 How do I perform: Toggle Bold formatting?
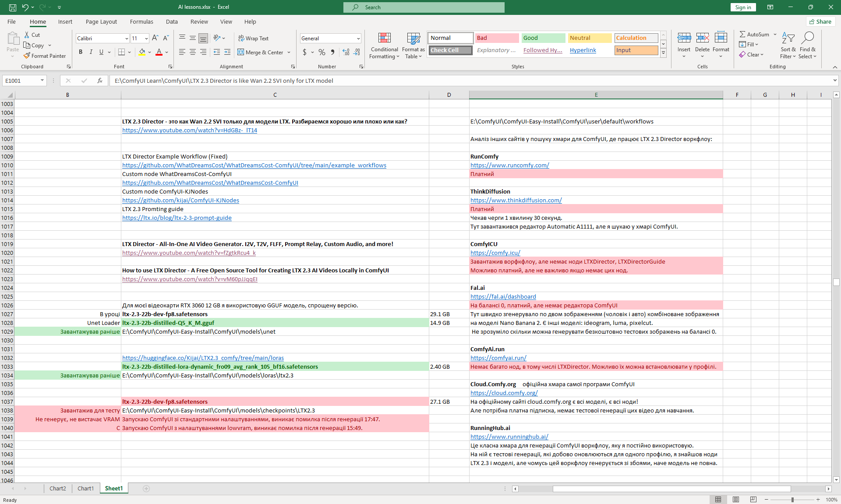81,52
